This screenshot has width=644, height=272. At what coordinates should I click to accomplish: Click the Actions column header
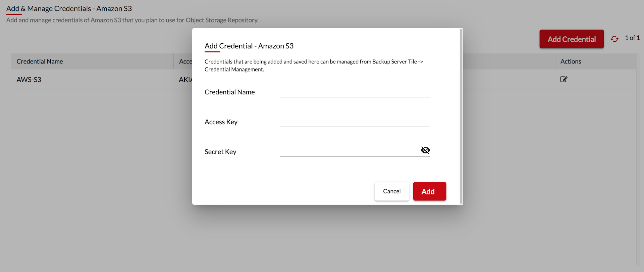(x=596, y=61)
